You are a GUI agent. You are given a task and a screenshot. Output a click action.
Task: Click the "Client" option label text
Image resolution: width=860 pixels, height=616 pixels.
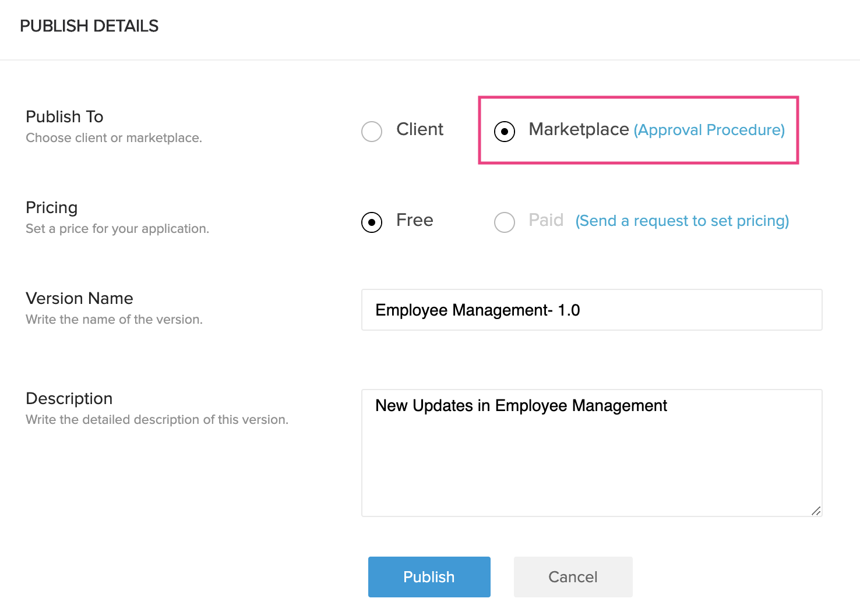pos(420,129)
